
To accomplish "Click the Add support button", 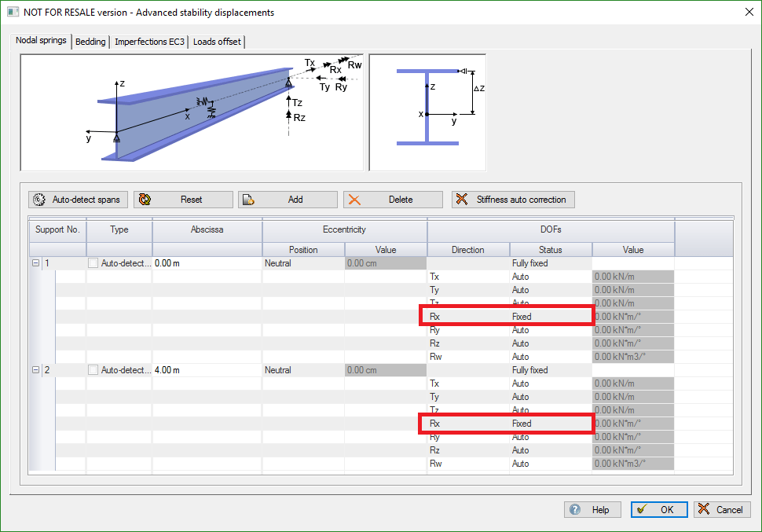I will pyautogui.click(x=288, y=200).
